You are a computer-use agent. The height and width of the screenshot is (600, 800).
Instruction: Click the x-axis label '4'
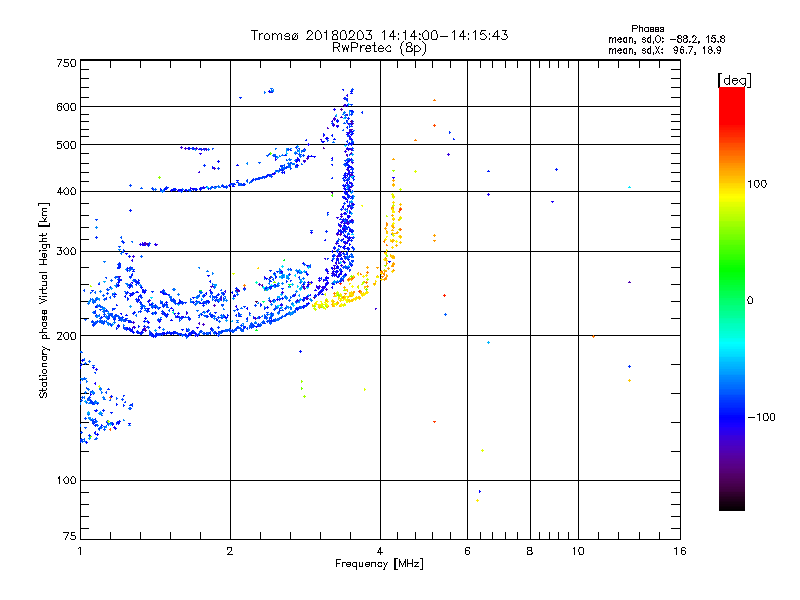coord(380,551)
